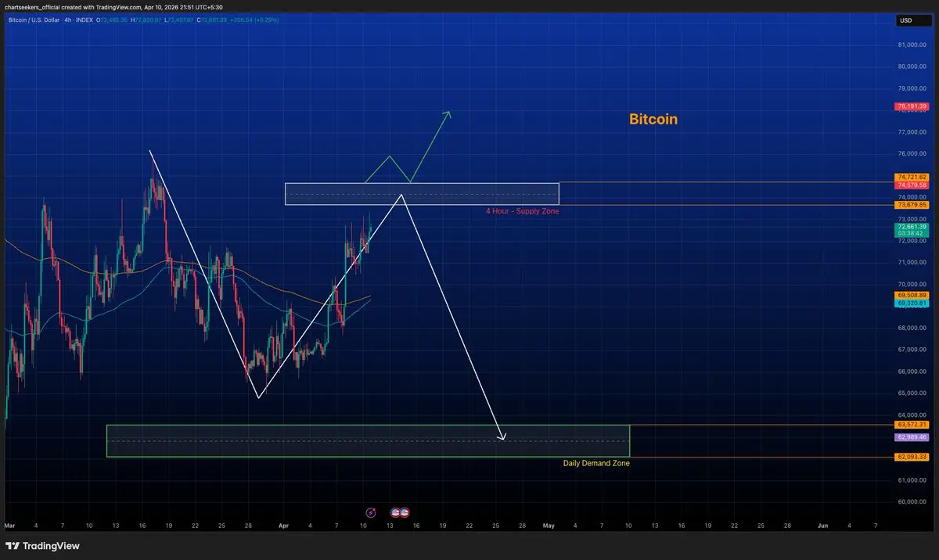
Task: Click the orange 63,572.31 price tag
Action: (x=912, y=425)
